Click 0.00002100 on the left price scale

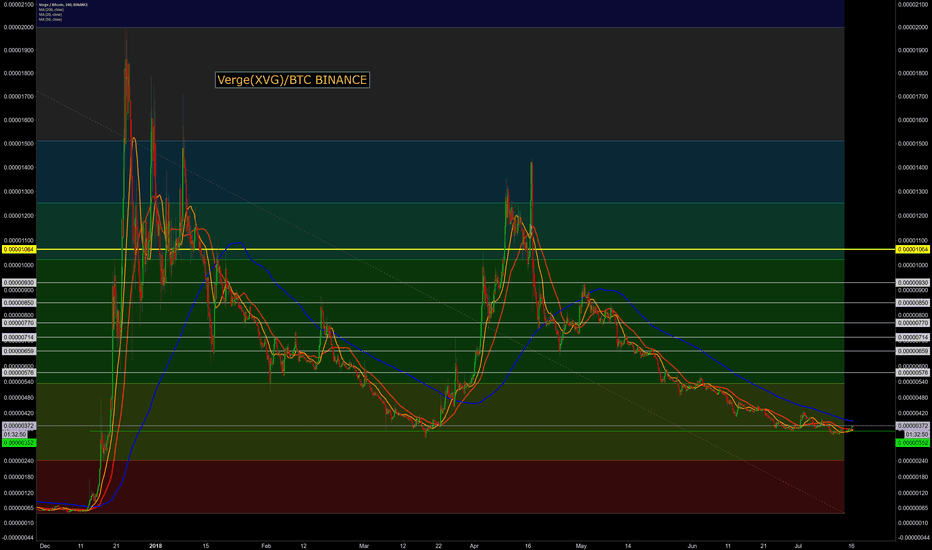[18, 5]
